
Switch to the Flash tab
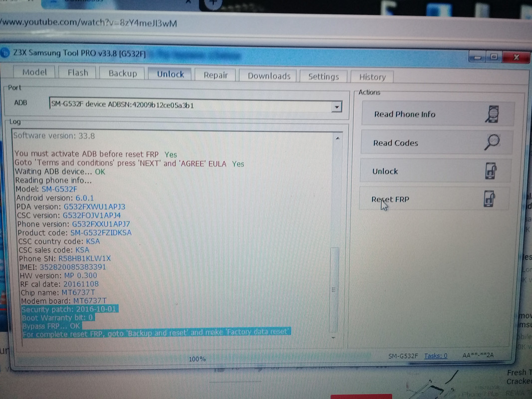[78, 73]
